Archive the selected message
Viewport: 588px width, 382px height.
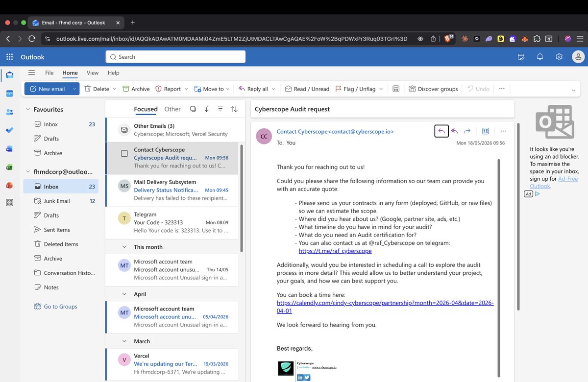[x=136, y=89]
